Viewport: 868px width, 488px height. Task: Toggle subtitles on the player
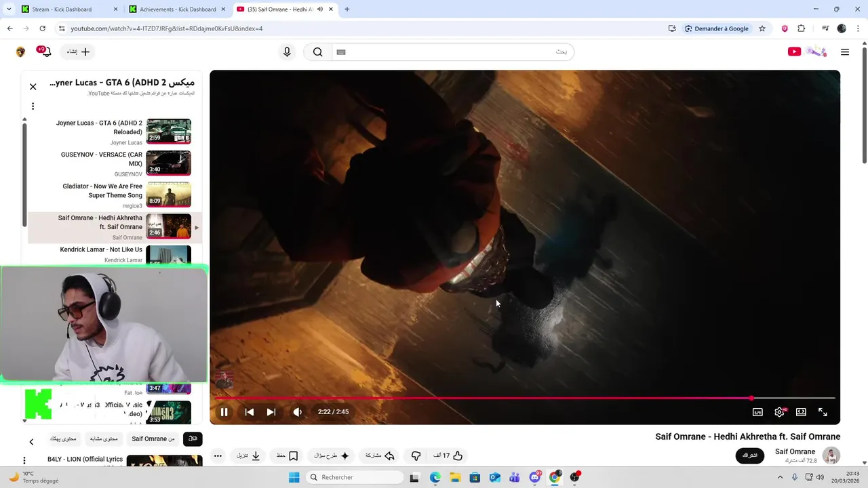click(757, 412)
